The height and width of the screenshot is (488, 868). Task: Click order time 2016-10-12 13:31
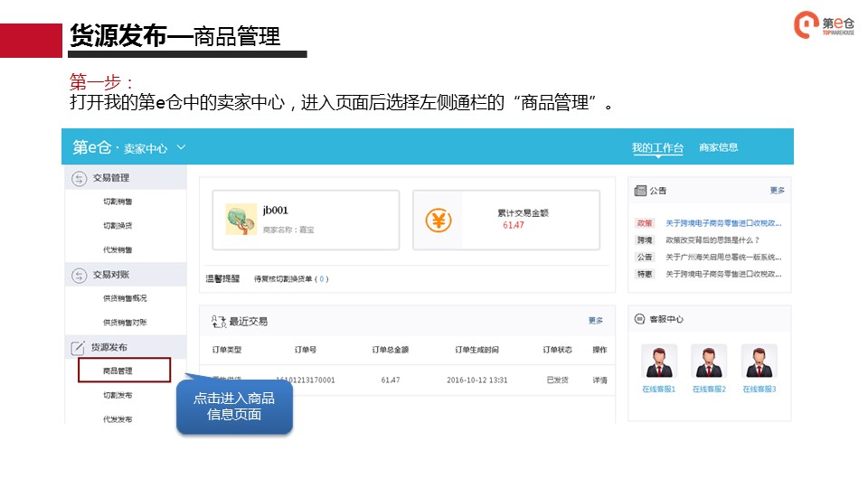(x=477, y=380)
